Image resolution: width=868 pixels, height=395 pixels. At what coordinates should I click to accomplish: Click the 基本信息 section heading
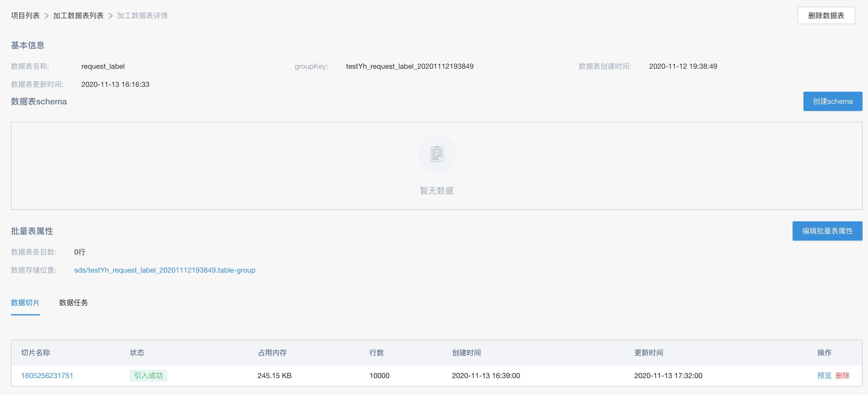pos(28,45)
